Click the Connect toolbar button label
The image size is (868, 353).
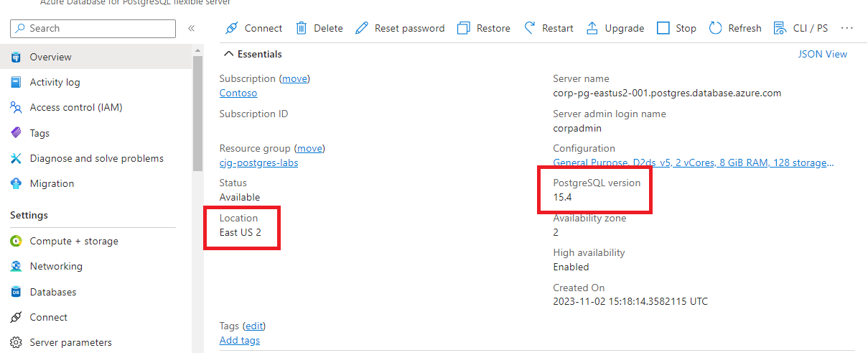263,28
